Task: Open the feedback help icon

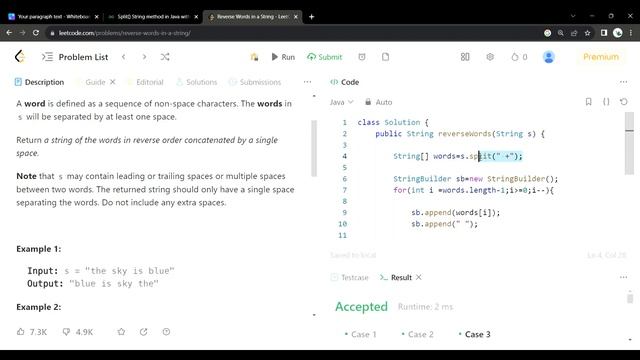Action: pyautogui.click(x=166, y=332)
